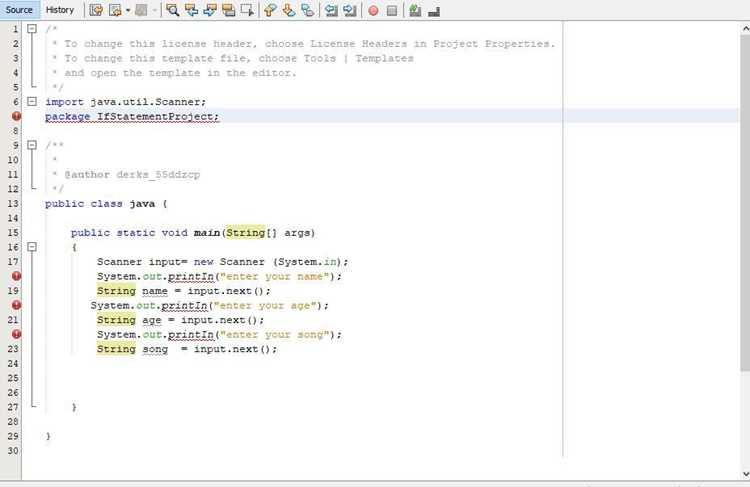Toggle Rectangular Selection mode icon
The image size is (750, 487).
[247, 11]
